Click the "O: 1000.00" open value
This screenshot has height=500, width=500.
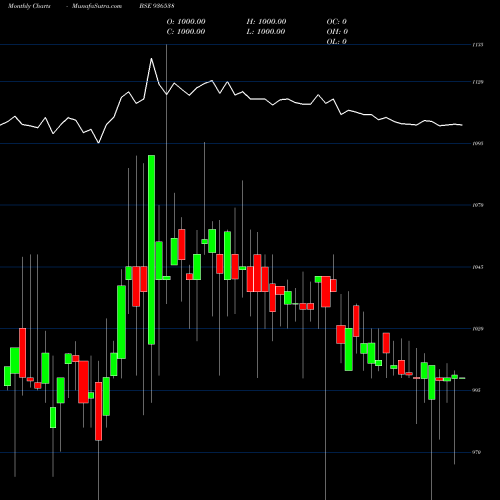pyautogui.click(x=186, y=22)
